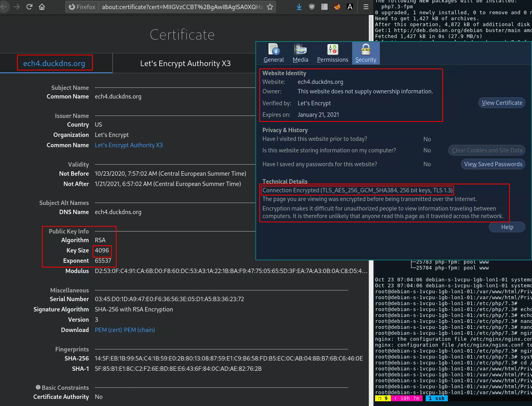Screen dimensions: 532x406
Task: Click the Connection Encrypted TLS details line
Action: point(358,190)
